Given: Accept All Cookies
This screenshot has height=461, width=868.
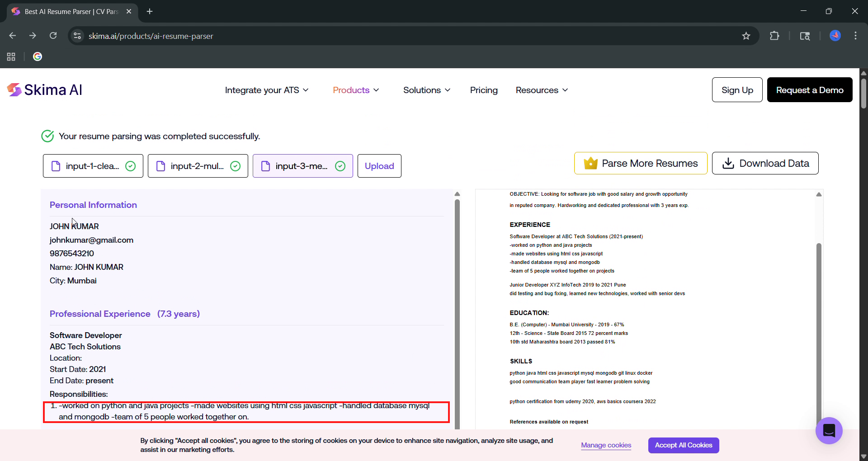Looking at the screenshot, I should pyautogui.click(x=684, y=445).
